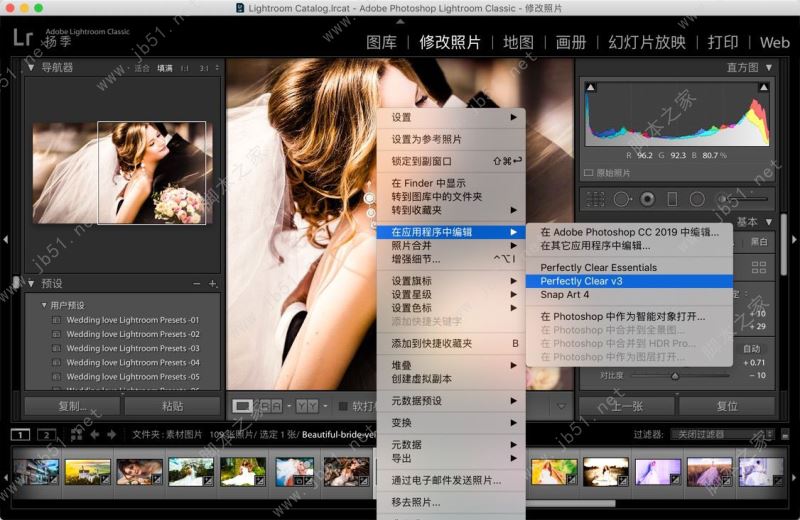Click the 粘贴 button
The height and width of the screenshot is (520, 800).
[x=172, y=406]
